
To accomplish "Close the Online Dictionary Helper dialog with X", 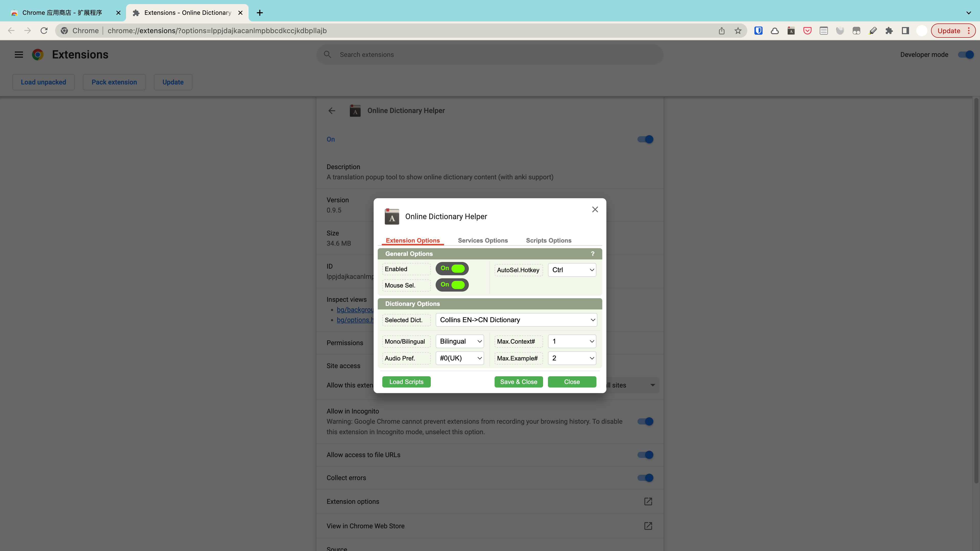I will [x=595, y=209].
